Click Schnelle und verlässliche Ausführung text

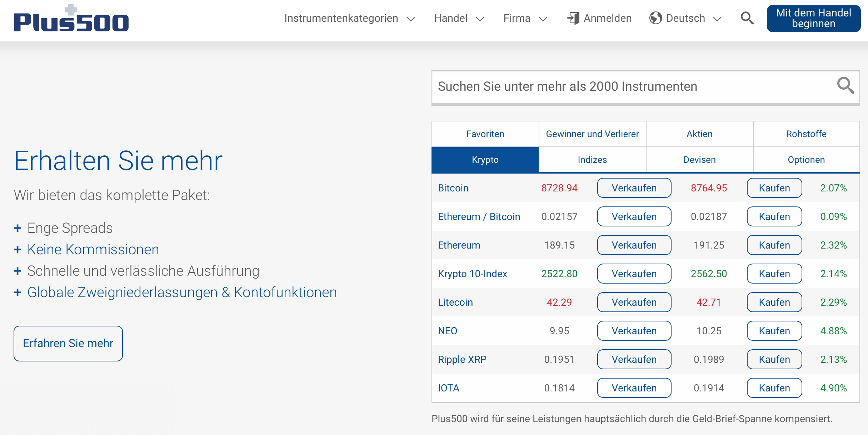(x=143, y=271)
